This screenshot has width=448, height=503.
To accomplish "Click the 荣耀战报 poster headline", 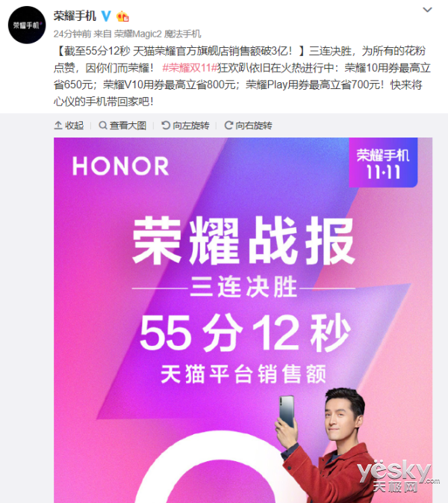I will pyautogui.click(x=243, y=240).
